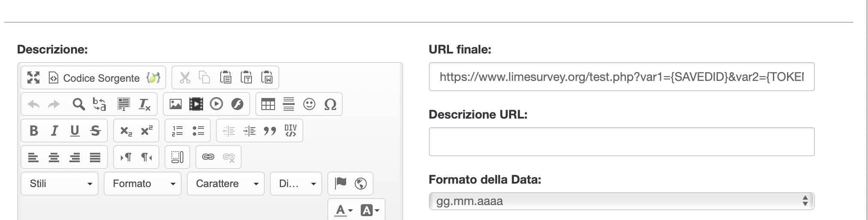
Task: Click the URL finale input field
Action: click(621, 77)
